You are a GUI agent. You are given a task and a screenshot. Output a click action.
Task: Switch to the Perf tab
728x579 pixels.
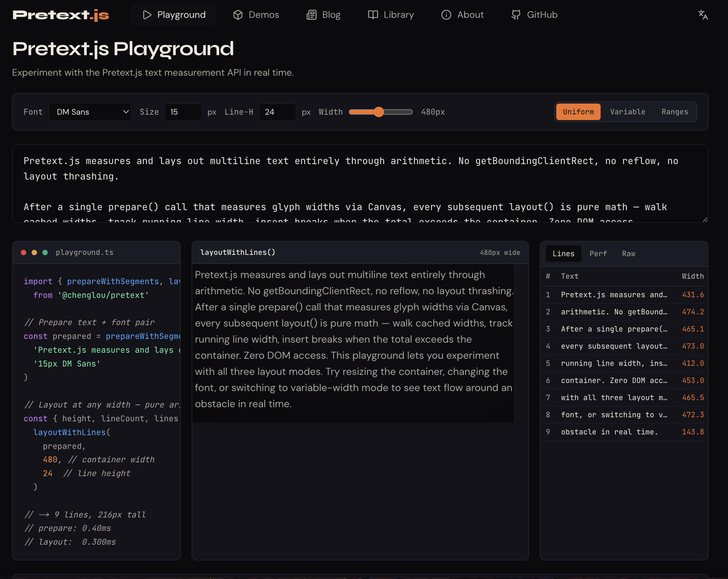coord(598,254)
